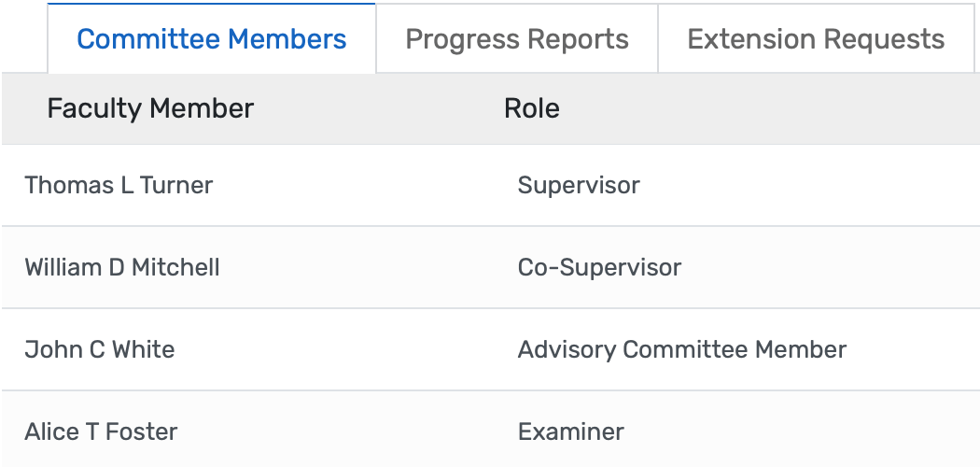
Task: Select the Co-Supervisor role cell
Action: point(599,267)
